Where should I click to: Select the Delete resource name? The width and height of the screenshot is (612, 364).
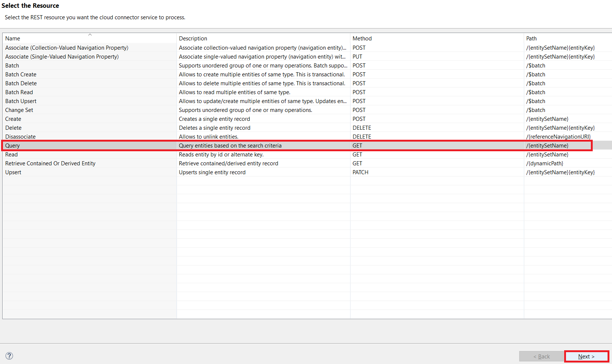[13, 128]
